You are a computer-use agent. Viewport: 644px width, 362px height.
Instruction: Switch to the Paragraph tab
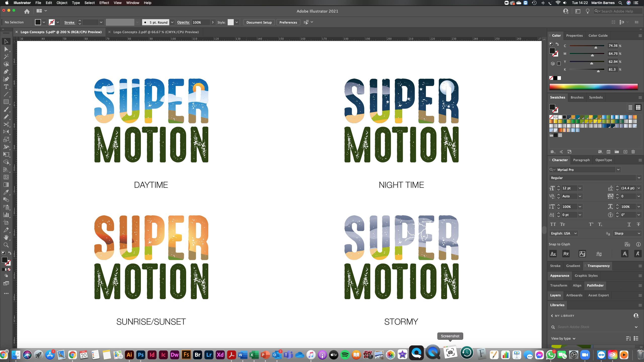581,160
